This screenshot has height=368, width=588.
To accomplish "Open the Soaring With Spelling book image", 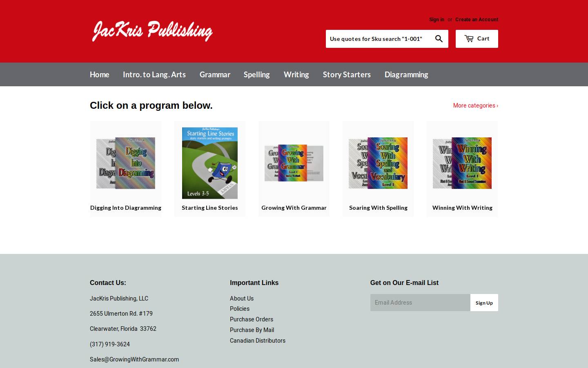I will pos(378,163).
